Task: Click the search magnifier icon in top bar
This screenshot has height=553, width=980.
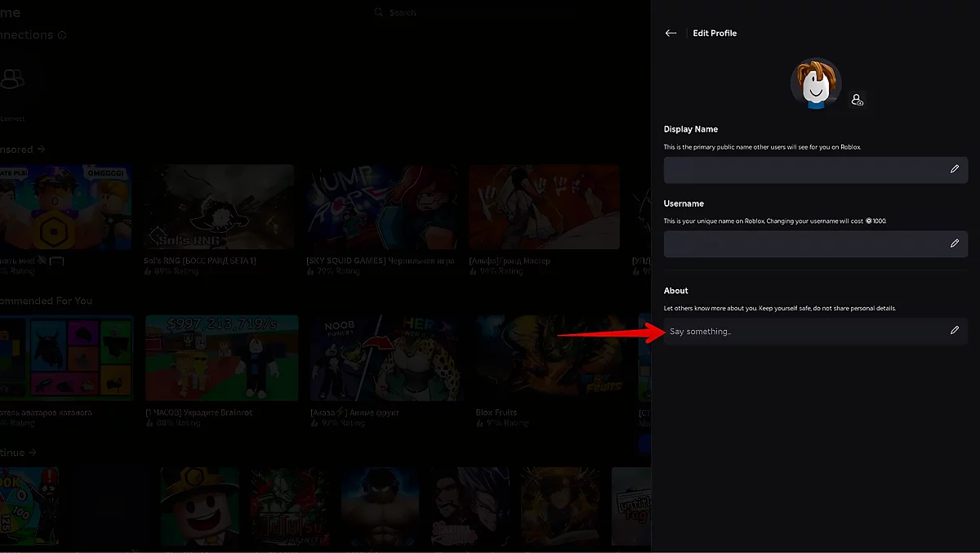Action: point(378,12)
